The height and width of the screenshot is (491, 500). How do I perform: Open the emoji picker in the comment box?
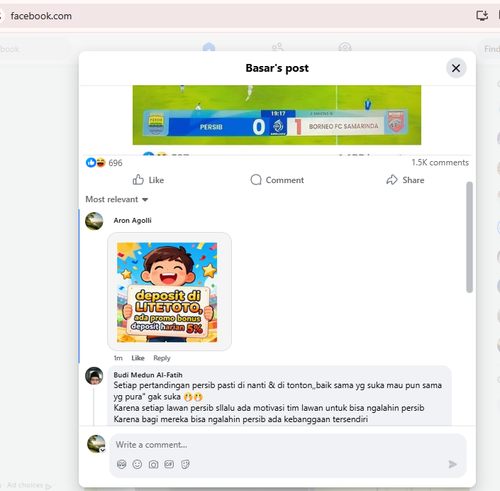pos(137,464)
